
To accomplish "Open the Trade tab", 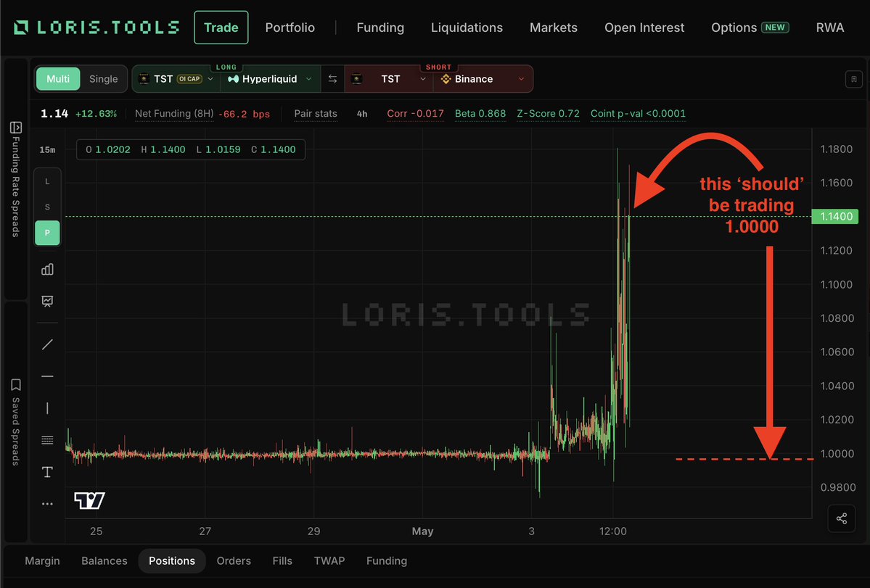I will [221, 27].
